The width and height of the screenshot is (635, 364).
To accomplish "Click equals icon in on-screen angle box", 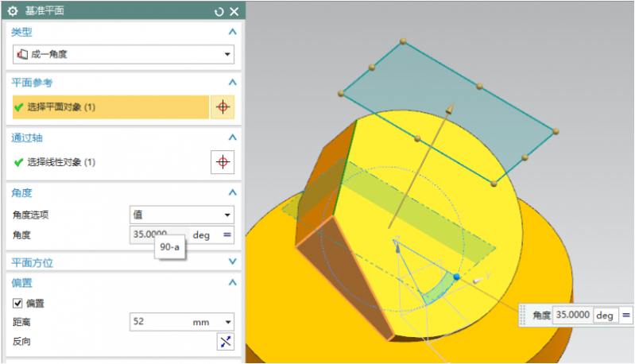I will click(x=626, y=315).
